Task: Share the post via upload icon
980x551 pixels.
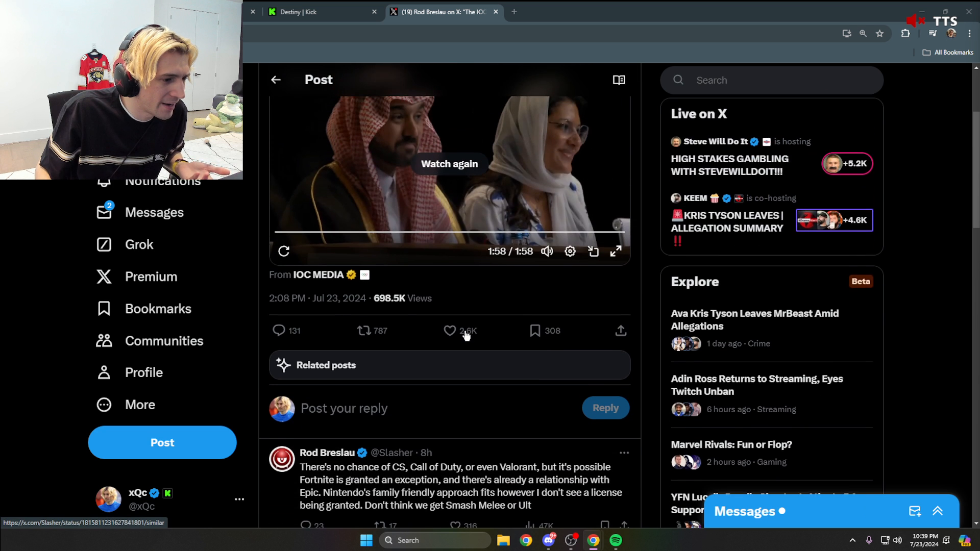Action: [x=621, y=331]
